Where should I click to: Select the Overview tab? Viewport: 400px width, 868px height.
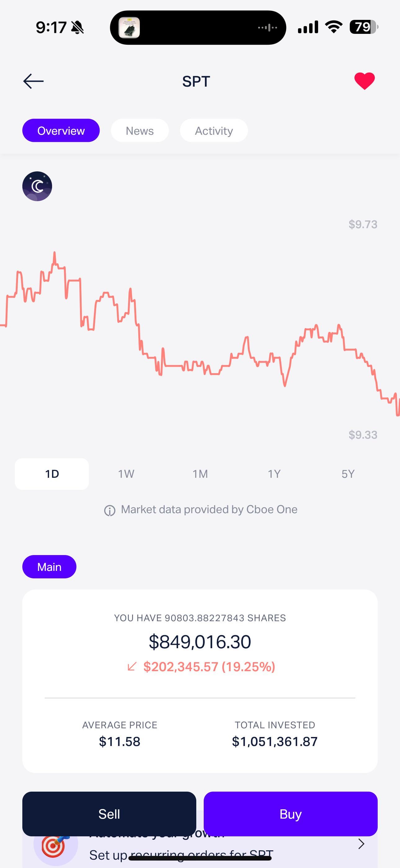(61, 131)
